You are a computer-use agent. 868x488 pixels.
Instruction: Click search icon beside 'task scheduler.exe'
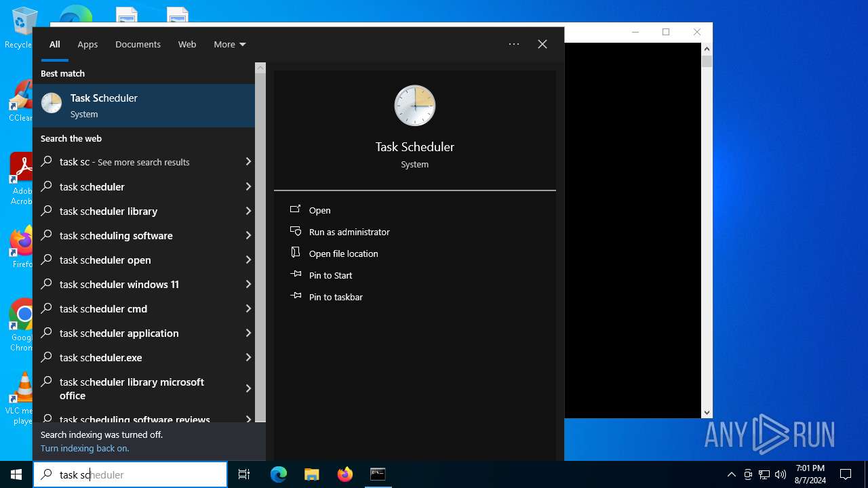pos(47,357)
